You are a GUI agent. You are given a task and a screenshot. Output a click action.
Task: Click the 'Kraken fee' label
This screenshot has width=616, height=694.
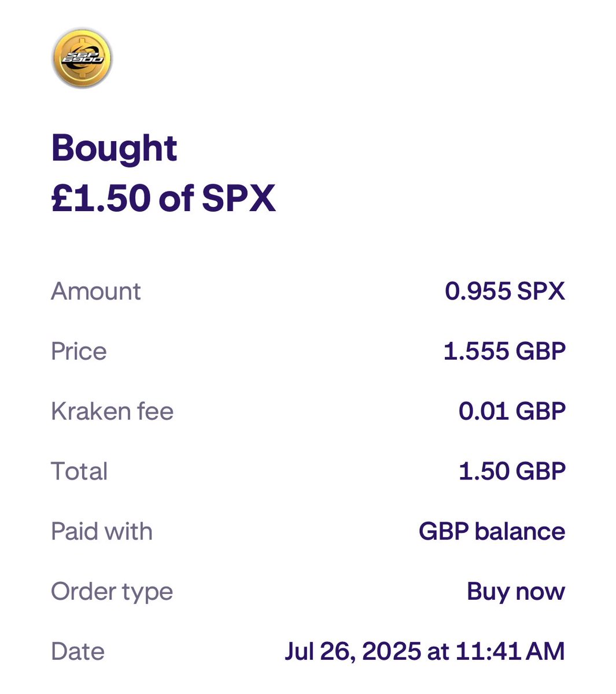(112, 411)
